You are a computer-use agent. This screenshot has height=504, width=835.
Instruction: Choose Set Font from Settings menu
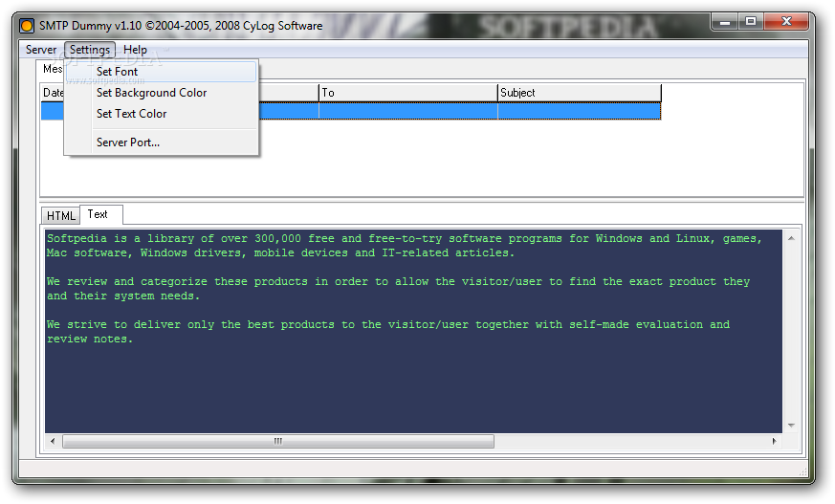pyautogui.click(x=161, y=72)
